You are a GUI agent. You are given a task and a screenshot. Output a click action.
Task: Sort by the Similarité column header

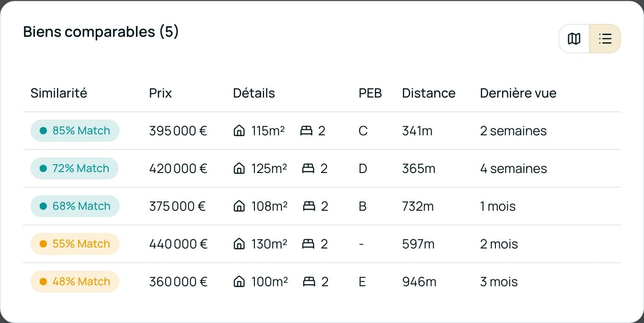point(58,93)
